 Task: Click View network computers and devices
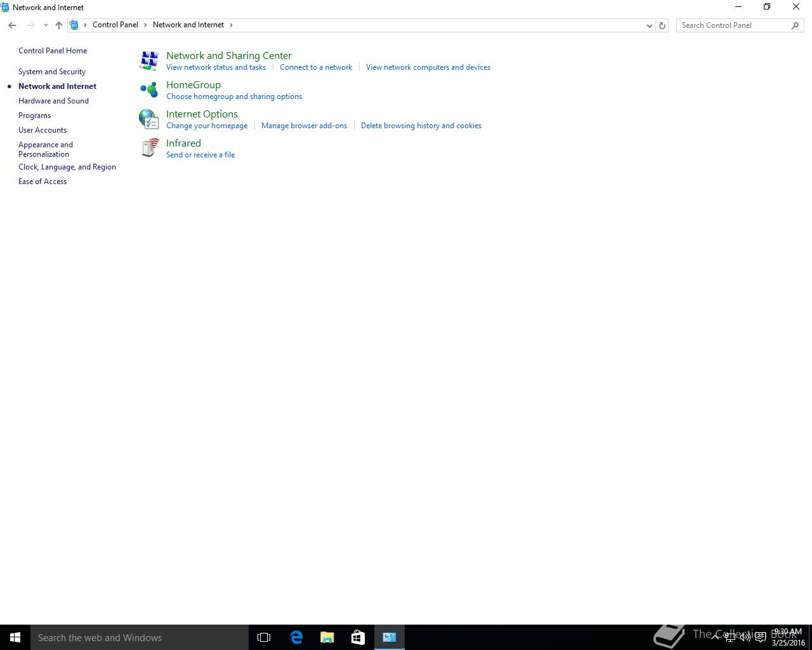[x=428, y=67]
